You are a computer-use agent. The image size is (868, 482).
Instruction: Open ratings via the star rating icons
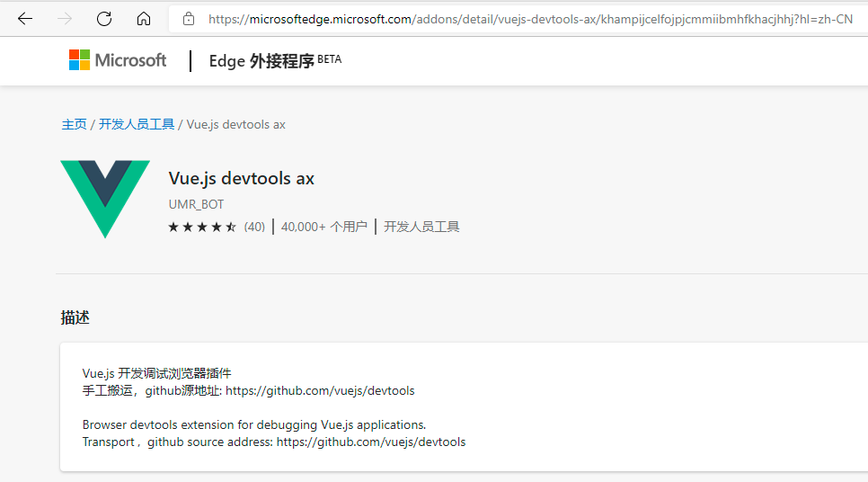point(202,228)
